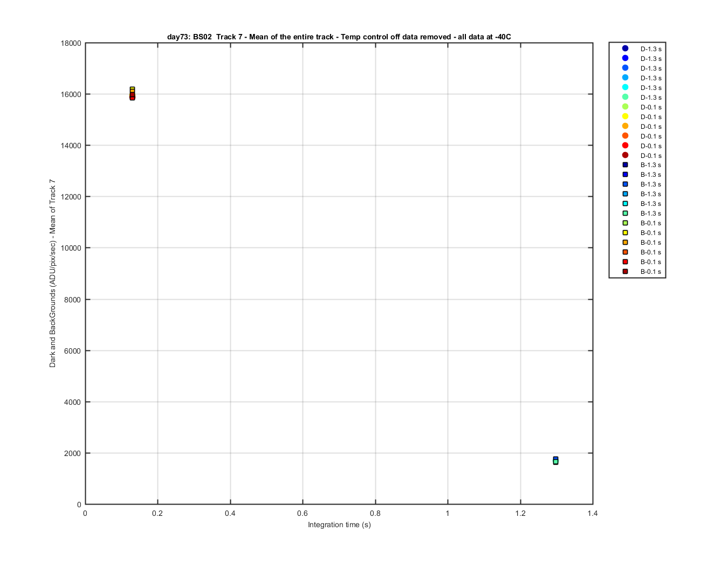The width and height of the screenshot is (728, 566).
Task: Select the cyan circle D-1.3 s legend marker
Action: tap(625, 87)
